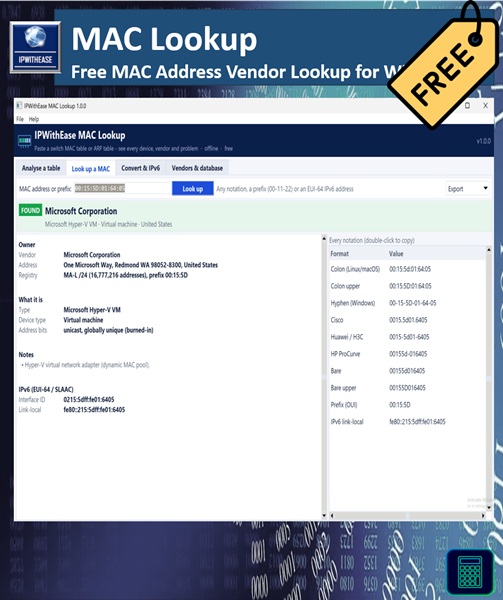The width and height of the screenshot is (503, 600).
Task: Select the Cisco notation row
Action: [407, 320]
